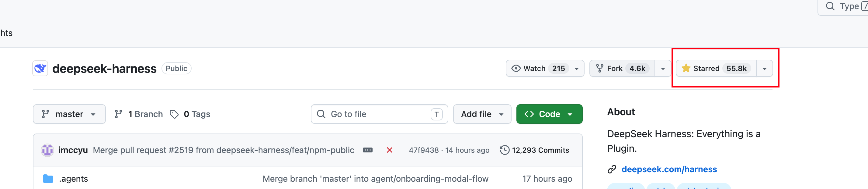Click the star icon to unstar repository

tap(686, 69)
